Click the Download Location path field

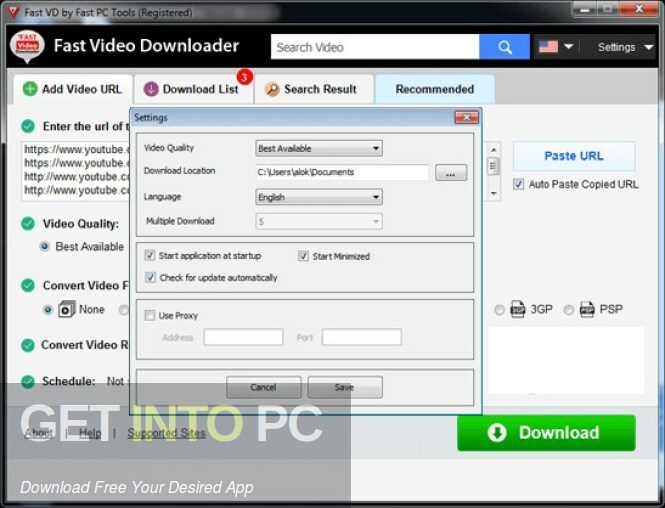click(x=342, y=172)
